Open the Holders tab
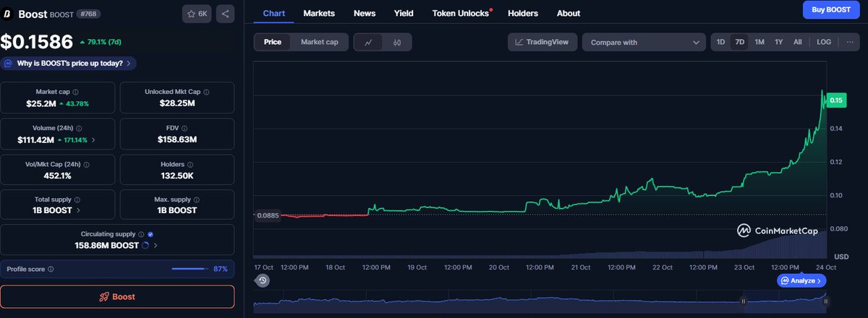This screenshot has height=318, width=868. [523, 13]
